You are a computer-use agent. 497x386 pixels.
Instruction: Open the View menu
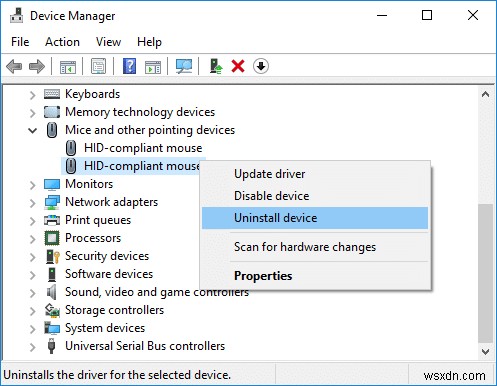pyautogui.click(x=108, y=42)
